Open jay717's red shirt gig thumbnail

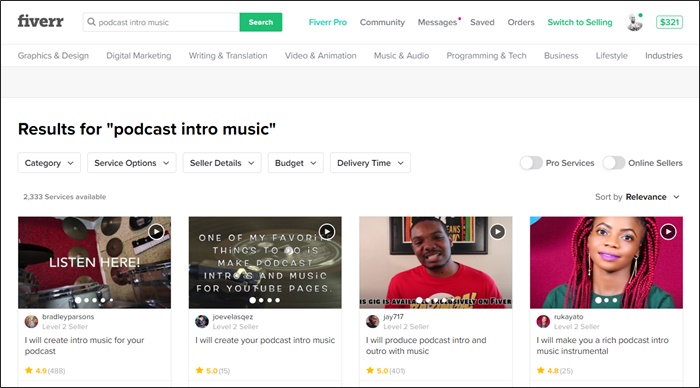436,263
